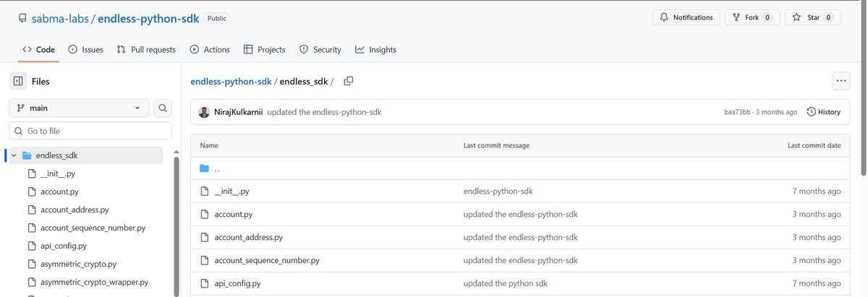Click the file tree vertical scrollbar
Image resolution: width=868 pixels, height=297 pixels.
click(176, 225)
